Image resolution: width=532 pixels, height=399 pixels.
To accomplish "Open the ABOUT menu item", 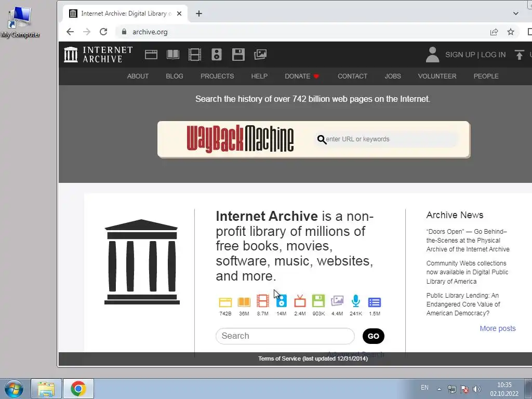I will (138, 76).
